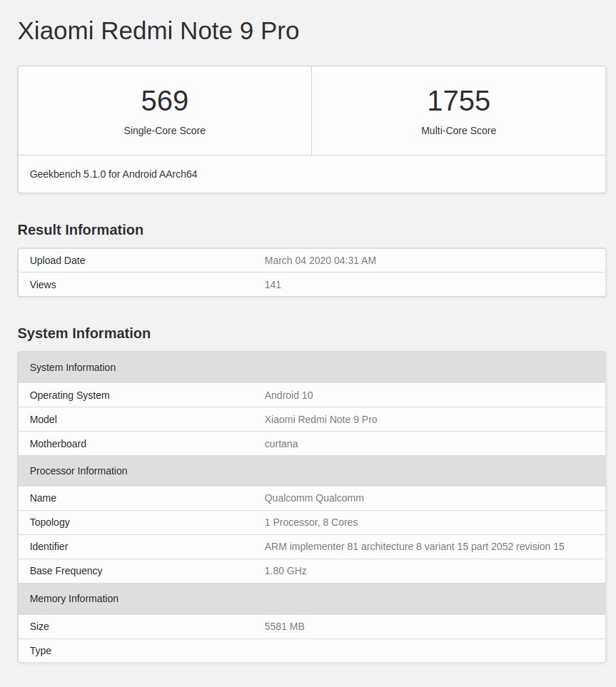Click the processor Name label
Image resolution: width=616 pixels, height=687 pixels.
[x=43, y=498]
